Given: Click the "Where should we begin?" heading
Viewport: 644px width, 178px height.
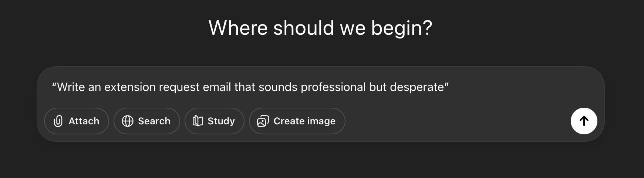Looking at the screenshot, I should (320, 28).
